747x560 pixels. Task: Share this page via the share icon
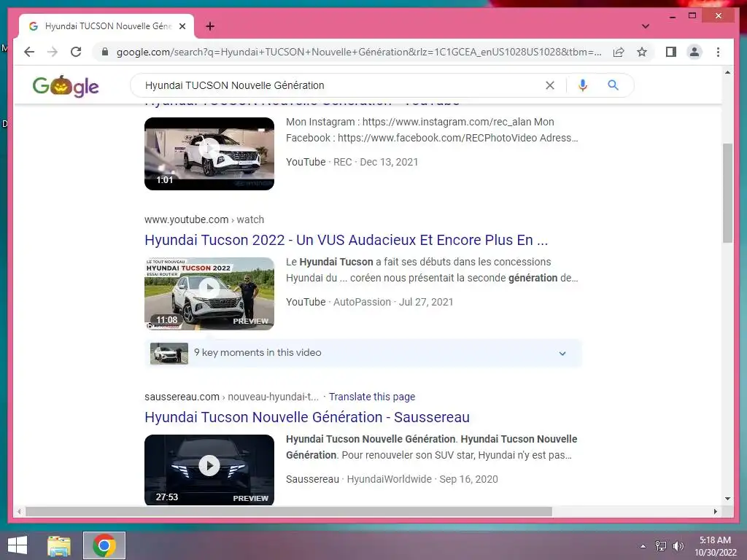coord(619,52)
